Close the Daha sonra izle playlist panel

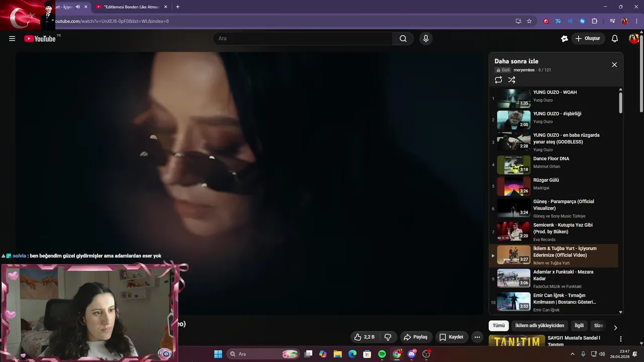coord(614,65)
